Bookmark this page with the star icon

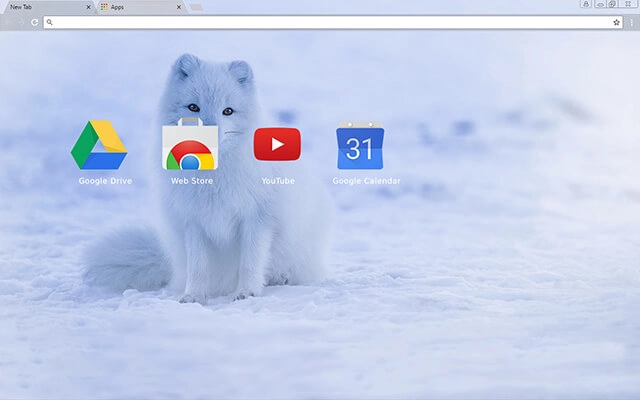[x=616, y=22]
